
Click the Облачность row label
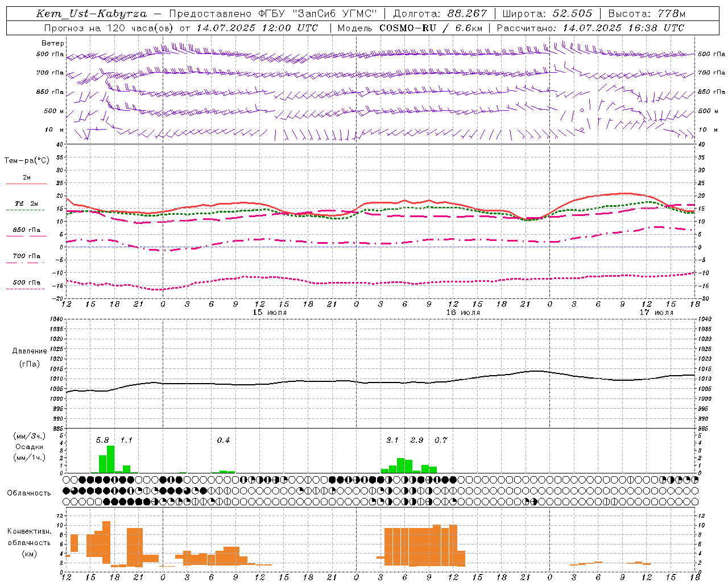tap(29, 493)
